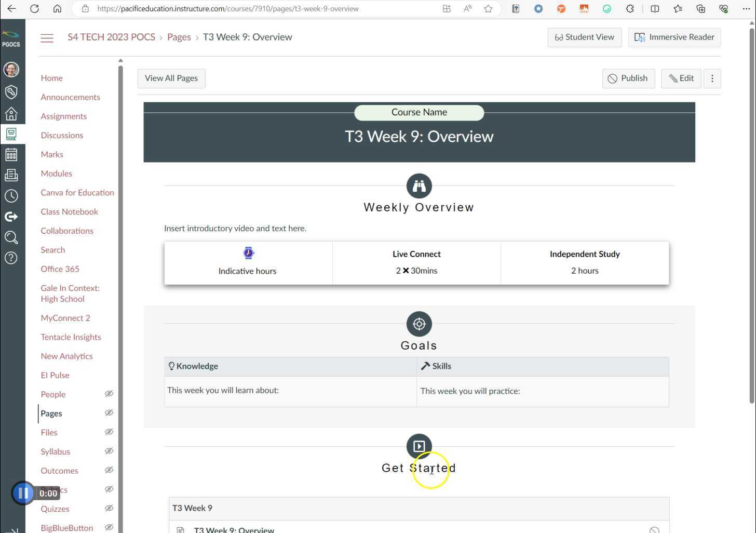756x533 pixels.
Task: Toggle visibility of the People course section
Action: click(109, 394)
